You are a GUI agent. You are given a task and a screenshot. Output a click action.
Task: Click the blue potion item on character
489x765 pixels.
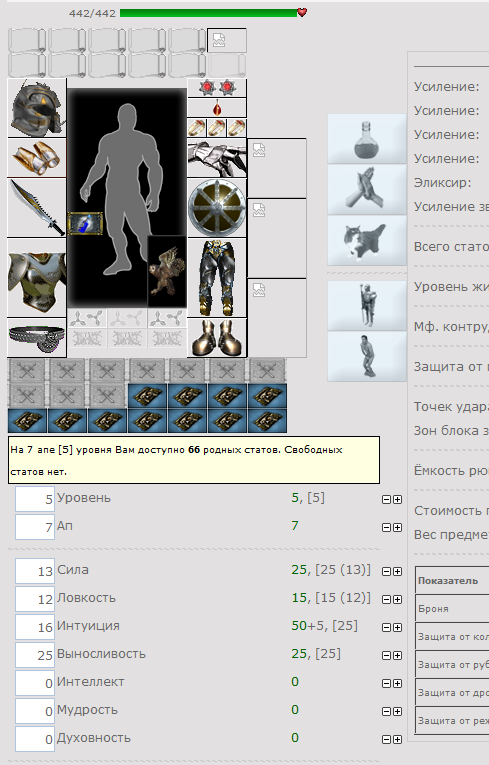point(85,223)
